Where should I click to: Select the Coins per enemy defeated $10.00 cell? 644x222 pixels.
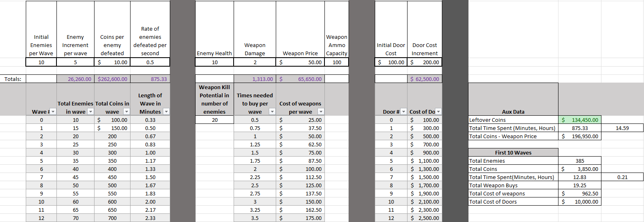pyautogui.click(x=112, y=62)
